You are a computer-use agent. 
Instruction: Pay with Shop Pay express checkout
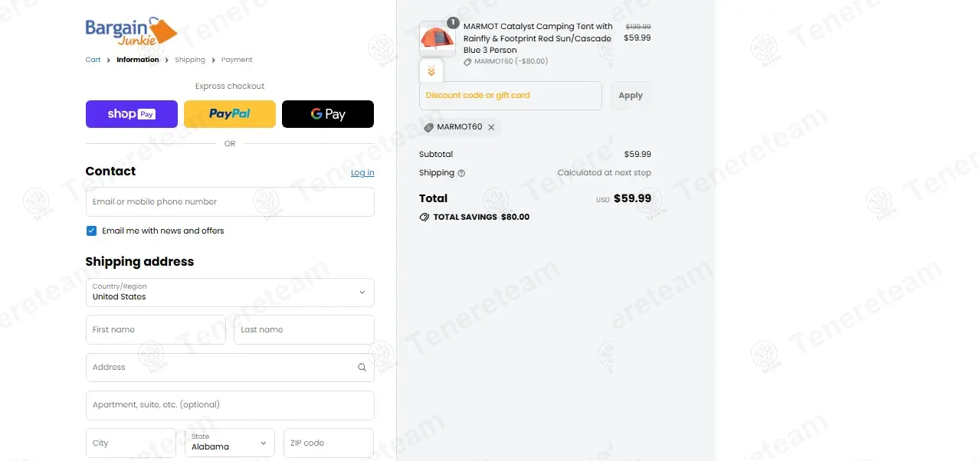[132, 114]
